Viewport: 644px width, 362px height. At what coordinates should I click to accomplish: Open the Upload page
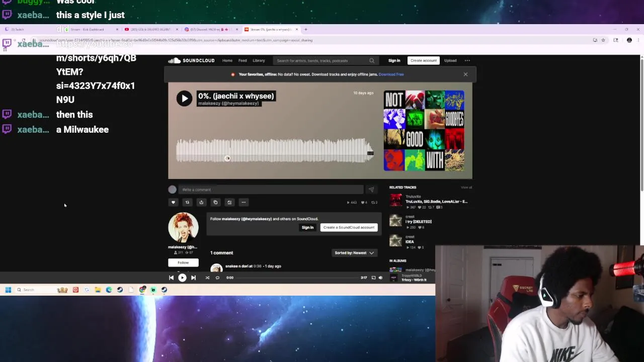pyautogui.click(x=450, y=60)
